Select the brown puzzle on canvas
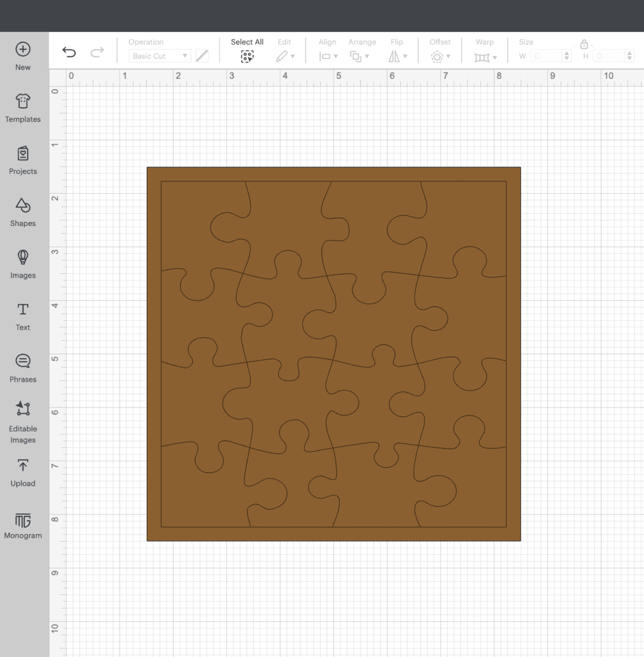The height and width of the screenshot is (657, 644). tap(334, 354)
